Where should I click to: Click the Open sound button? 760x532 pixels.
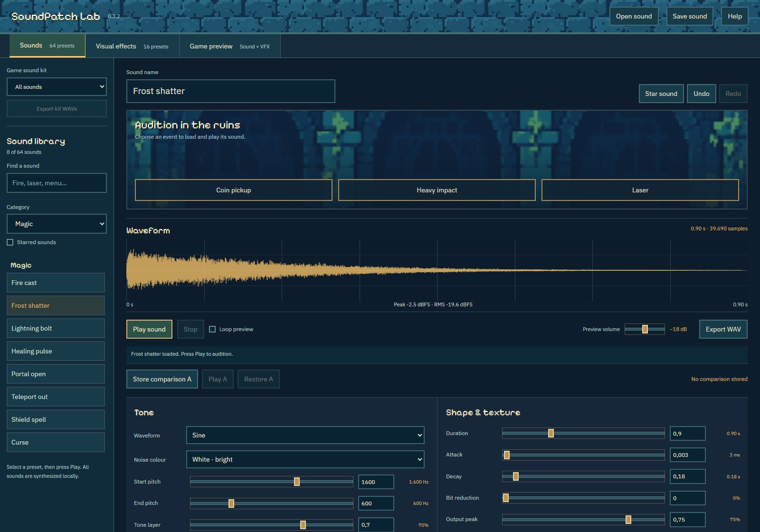click(x=634, y=16)
